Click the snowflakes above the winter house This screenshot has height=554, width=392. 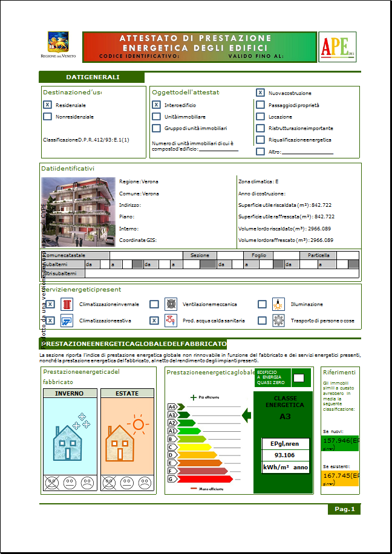pyautogui.click(x=81, y=421)
